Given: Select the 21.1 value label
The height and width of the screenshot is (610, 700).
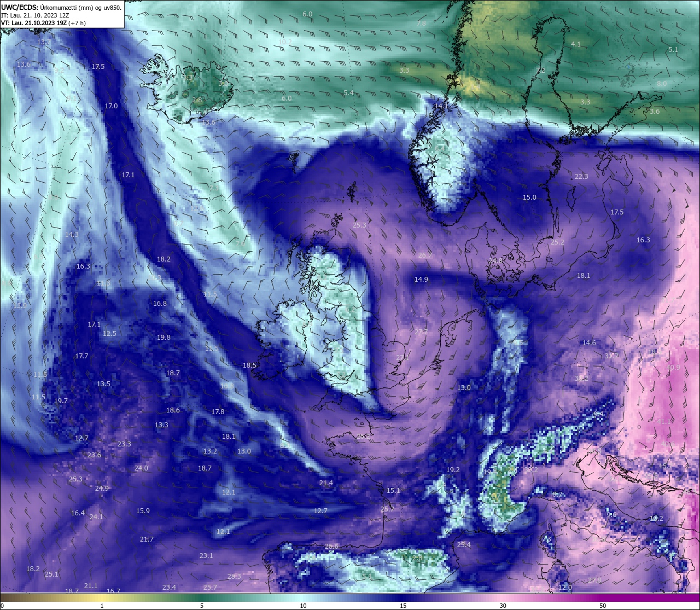Looking at the screenshot, I should pos(91,586).
